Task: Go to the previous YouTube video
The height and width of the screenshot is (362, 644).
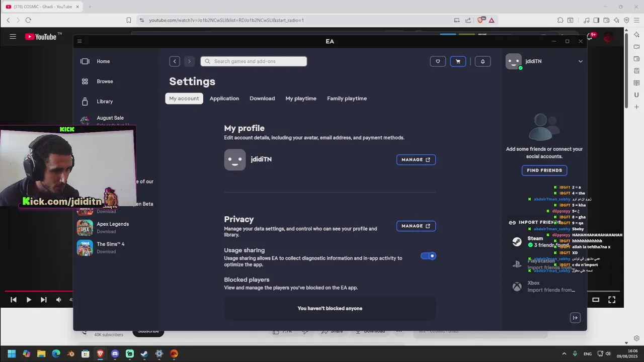Action: point(14,300)
